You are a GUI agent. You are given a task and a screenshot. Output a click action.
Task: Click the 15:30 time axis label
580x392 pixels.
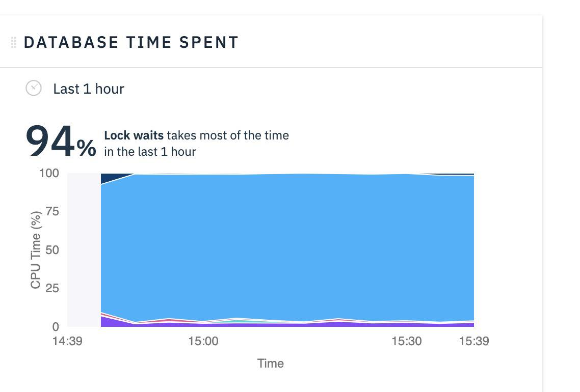coord(407,341)
